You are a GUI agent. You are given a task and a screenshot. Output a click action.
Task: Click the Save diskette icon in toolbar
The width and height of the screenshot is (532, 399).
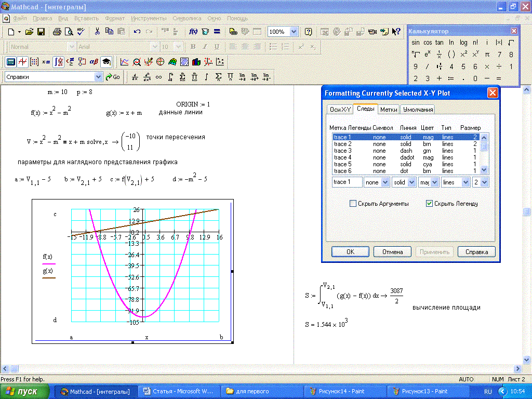point(41,32)
